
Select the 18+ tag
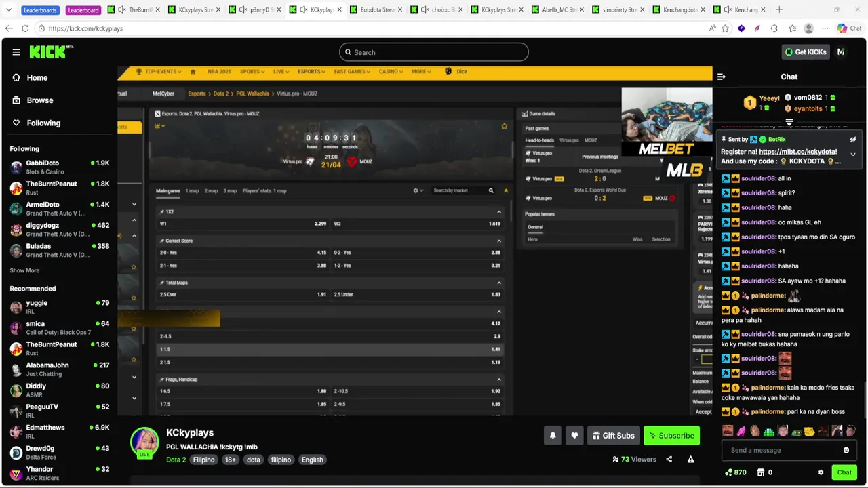pyautogui.click(x=231, y=460)
